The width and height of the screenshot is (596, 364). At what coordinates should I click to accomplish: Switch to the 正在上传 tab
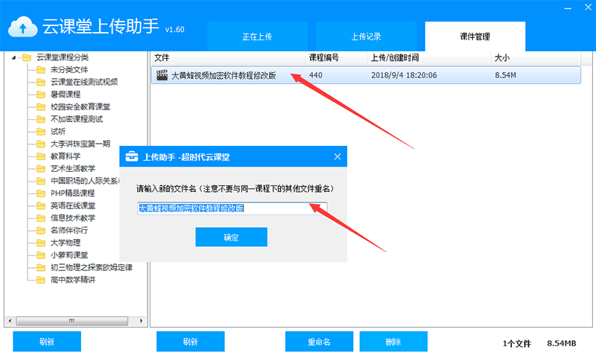coord(257,36)
